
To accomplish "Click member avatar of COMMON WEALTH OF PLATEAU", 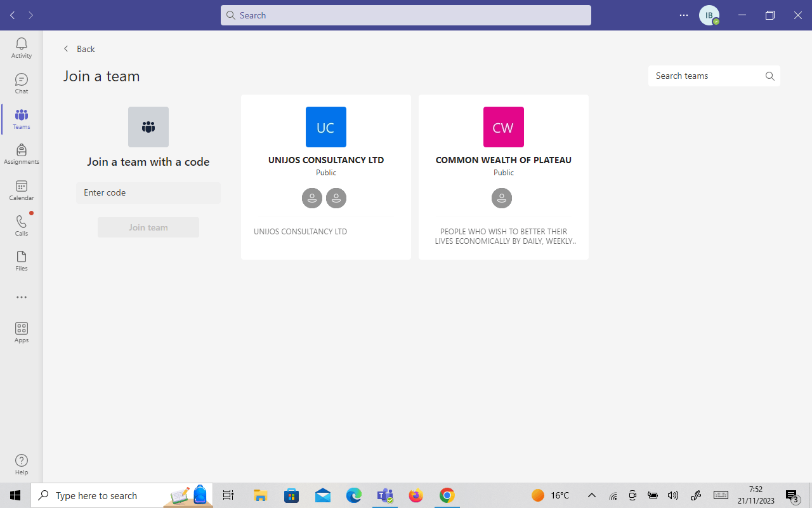I will click(x=502, y=198).
